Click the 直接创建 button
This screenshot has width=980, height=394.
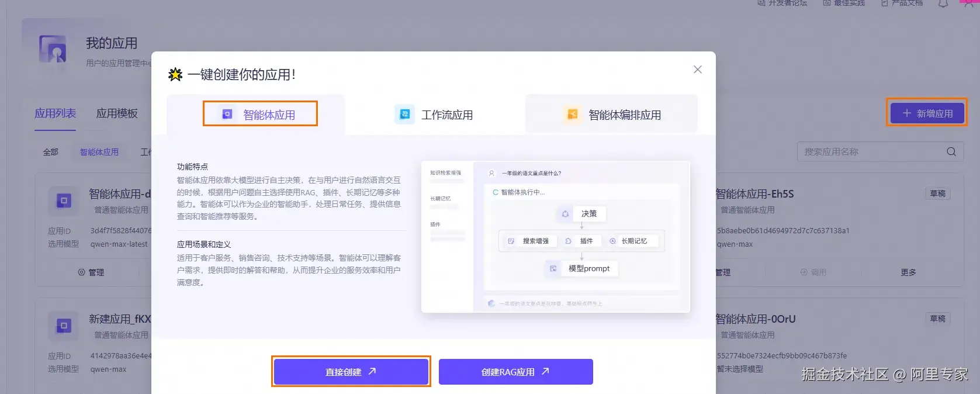point(351,371)
